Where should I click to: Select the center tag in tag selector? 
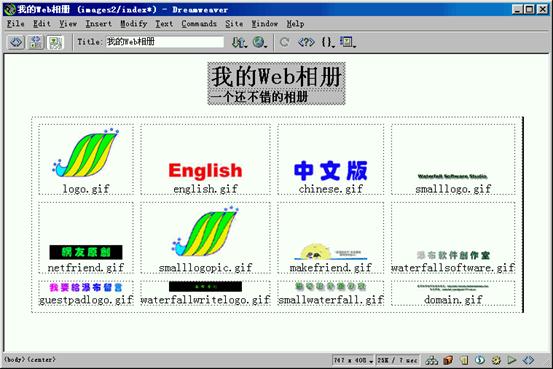click(41, 360)
